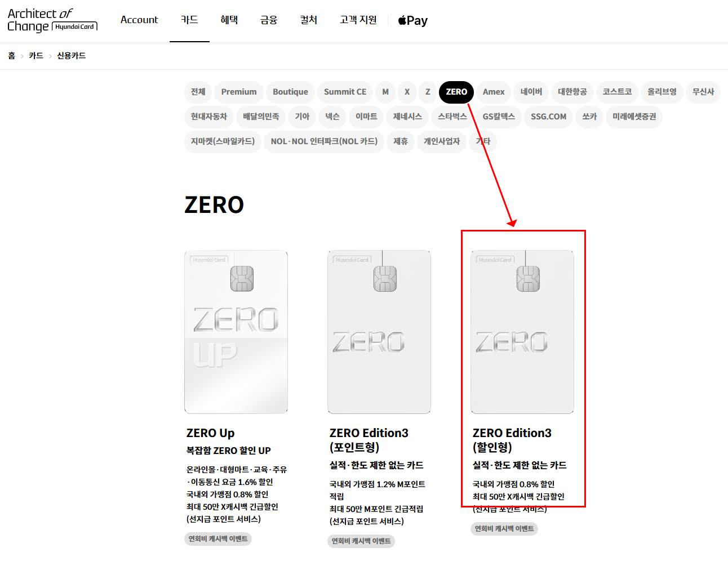Select the Z card filter chip
The width and height of the screenshot is (728, 561).
point(428,92)
